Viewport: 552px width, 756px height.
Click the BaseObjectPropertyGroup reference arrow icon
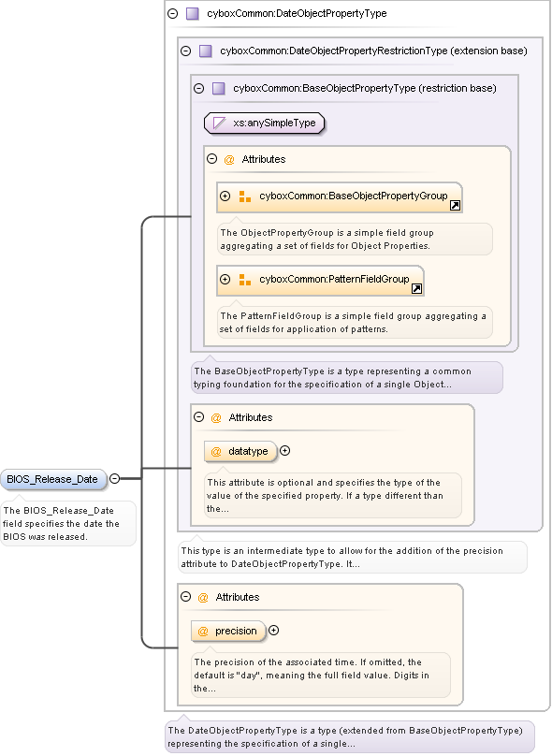tap(455, 206)
